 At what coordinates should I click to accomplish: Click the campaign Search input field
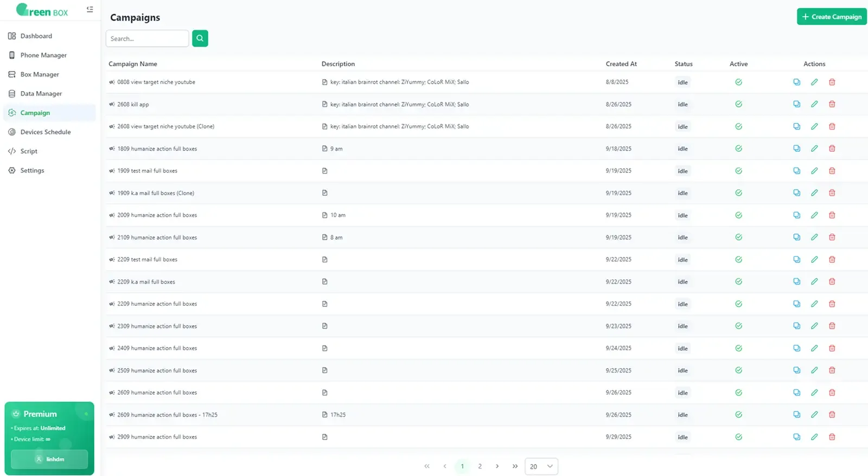pos(147,38)
